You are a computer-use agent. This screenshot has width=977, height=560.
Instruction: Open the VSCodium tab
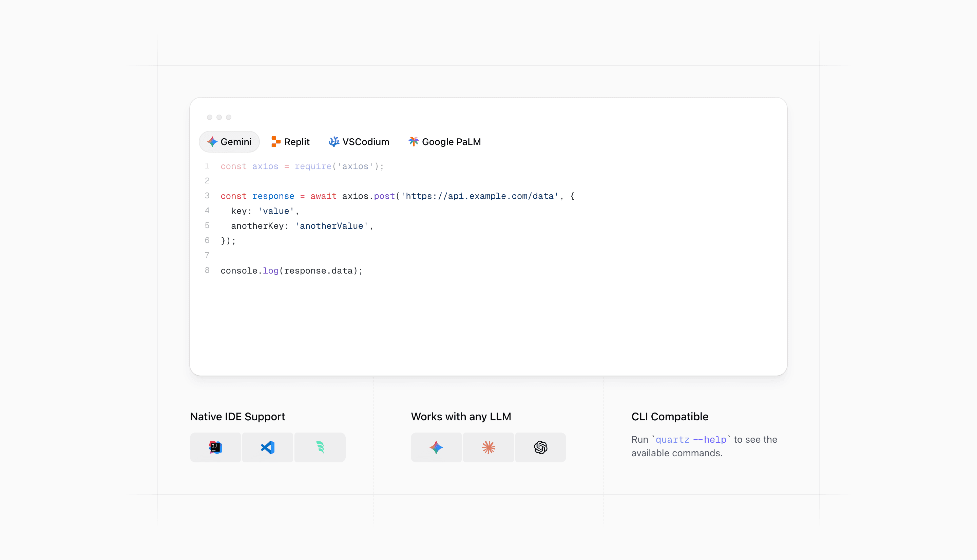coord(359,142)
